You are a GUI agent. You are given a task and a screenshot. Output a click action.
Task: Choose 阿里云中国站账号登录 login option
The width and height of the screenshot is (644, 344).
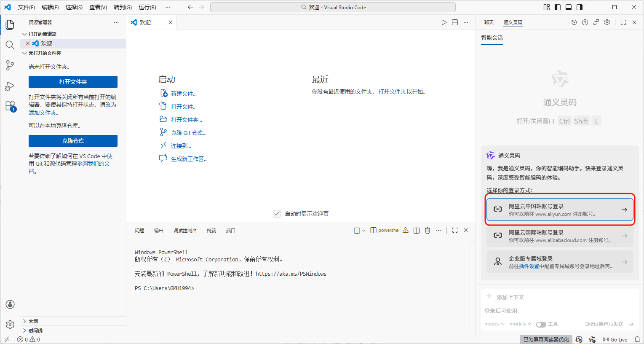point(560,210)
